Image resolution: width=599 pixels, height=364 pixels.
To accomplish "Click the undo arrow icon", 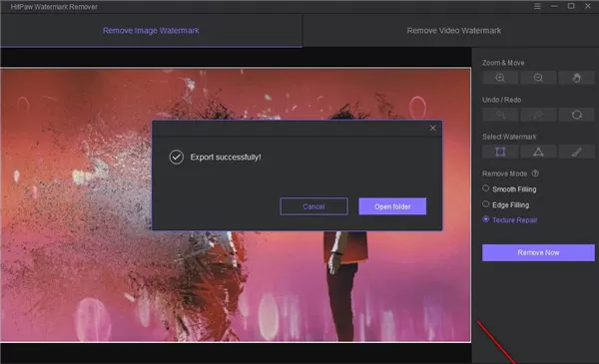I will pyautogui.click(x=500, y=115).
